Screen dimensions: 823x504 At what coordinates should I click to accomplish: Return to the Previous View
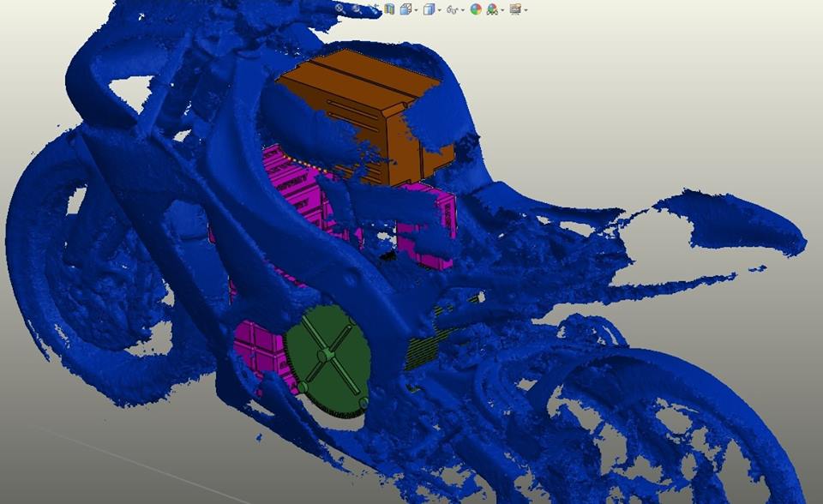374,9
